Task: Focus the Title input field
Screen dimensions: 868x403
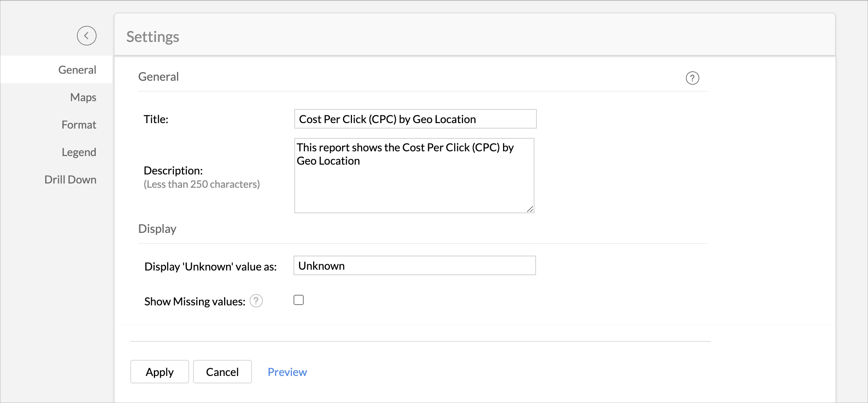Action: (415, 119)
